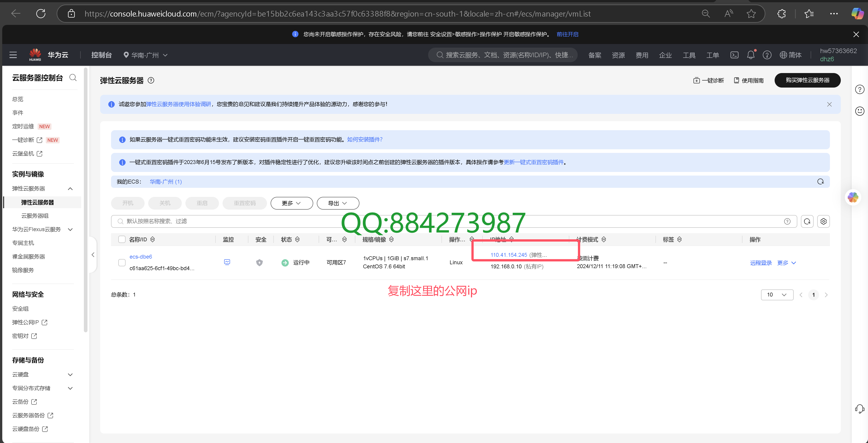Screen dimensions: 868x443
Task: View monitoring icon for ecs-dbe6
Action: click(x=227, y=262)
